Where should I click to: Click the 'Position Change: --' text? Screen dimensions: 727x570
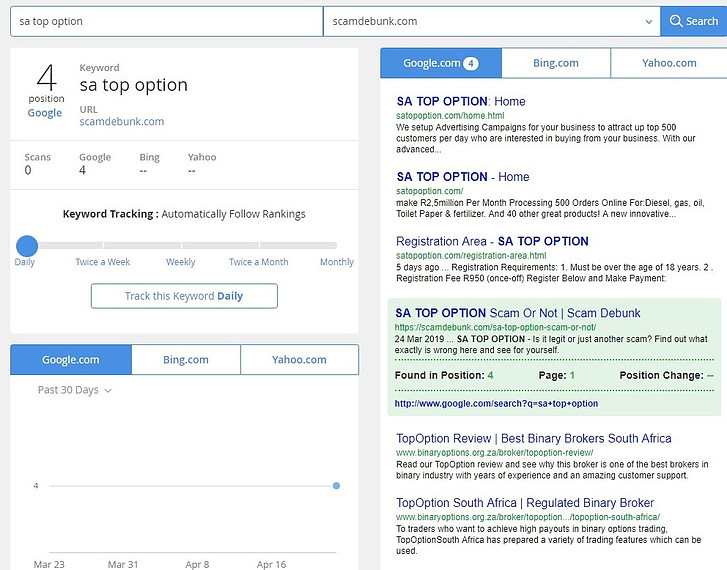coord(666,375)
